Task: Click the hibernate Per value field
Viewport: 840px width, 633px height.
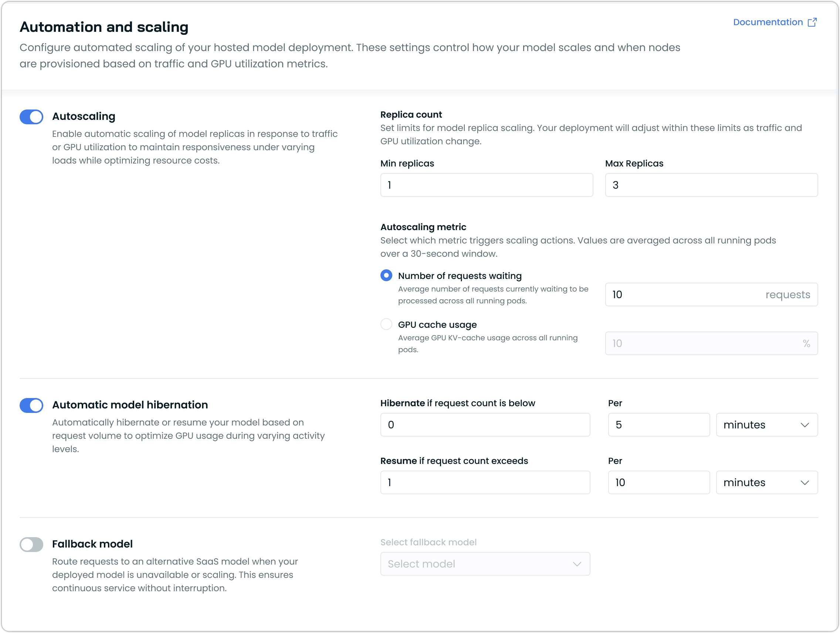Action: click(658, 425)
